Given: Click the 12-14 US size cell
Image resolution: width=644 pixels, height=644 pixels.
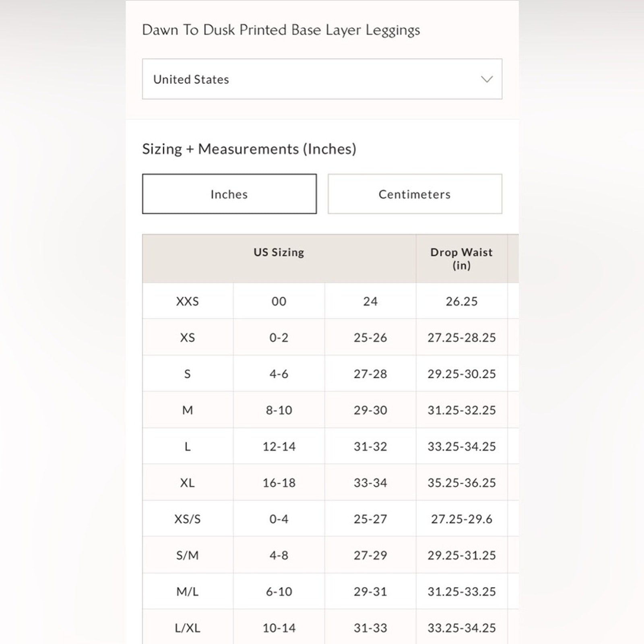Looking at the screenshot, I should tap(279, 446).
